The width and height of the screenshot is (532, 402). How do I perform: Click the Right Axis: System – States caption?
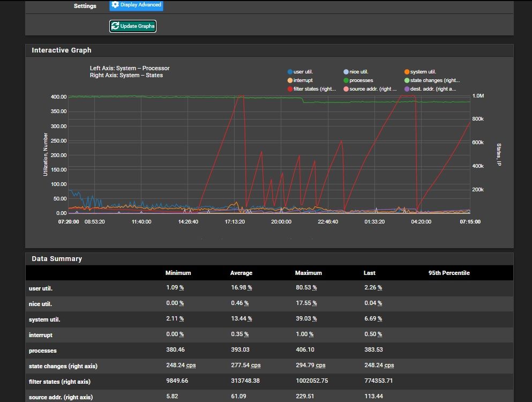pyautogui.click(x=126, y=76)
